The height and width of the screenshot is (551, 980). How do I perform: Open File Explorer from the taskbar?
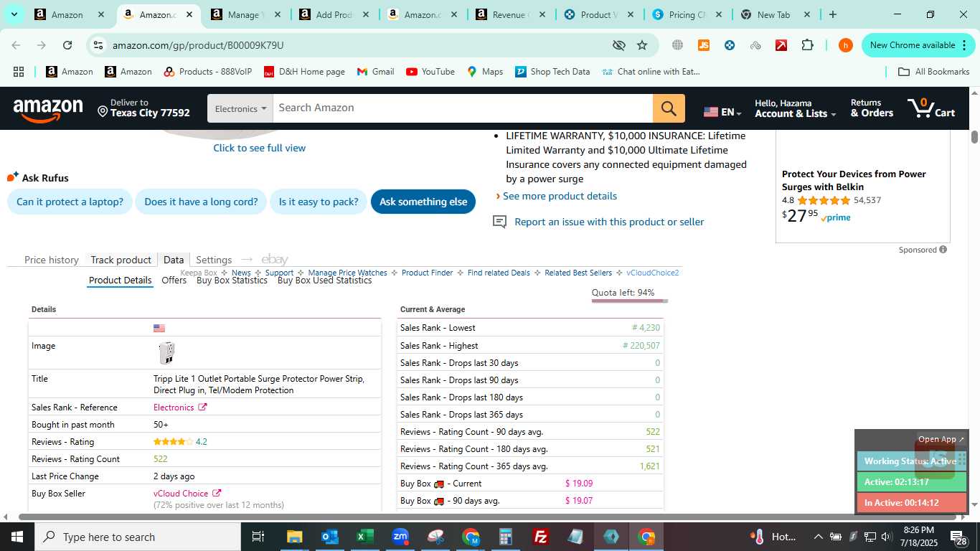tap(295, 537)
